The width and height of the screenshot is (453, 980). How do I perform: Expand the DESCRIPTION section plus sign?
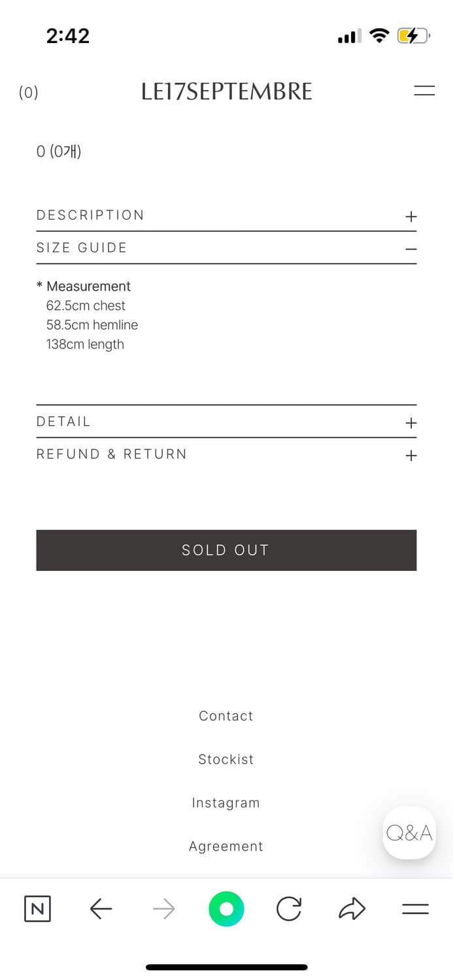tap(411, 216)
